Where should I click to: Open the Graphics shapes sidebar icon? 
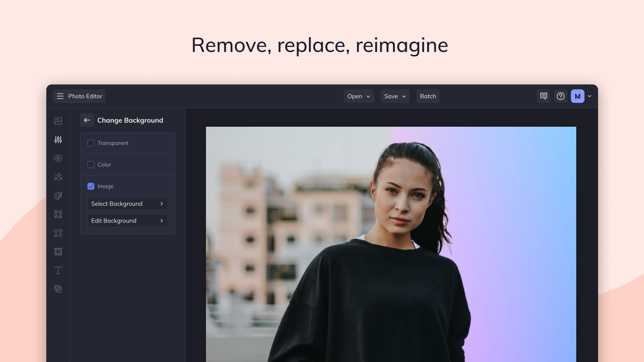[58, 233]
